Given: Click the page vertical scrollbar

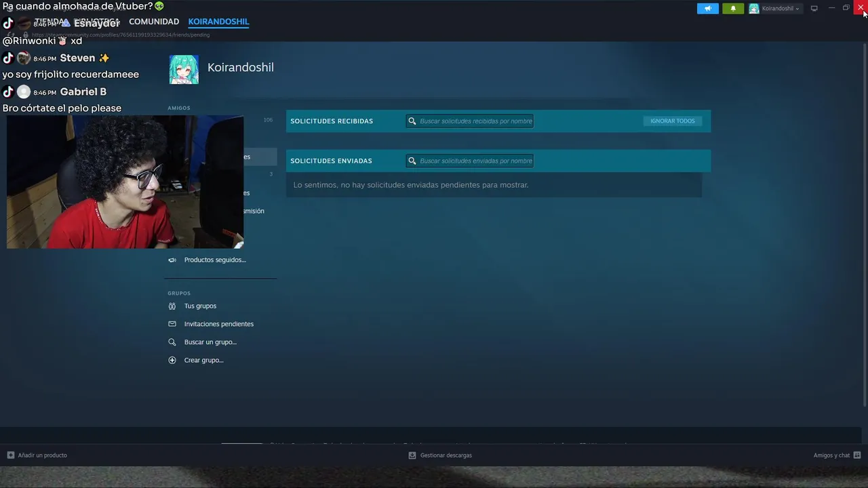Looking at the screenshot, I should [x=864, y=224].
